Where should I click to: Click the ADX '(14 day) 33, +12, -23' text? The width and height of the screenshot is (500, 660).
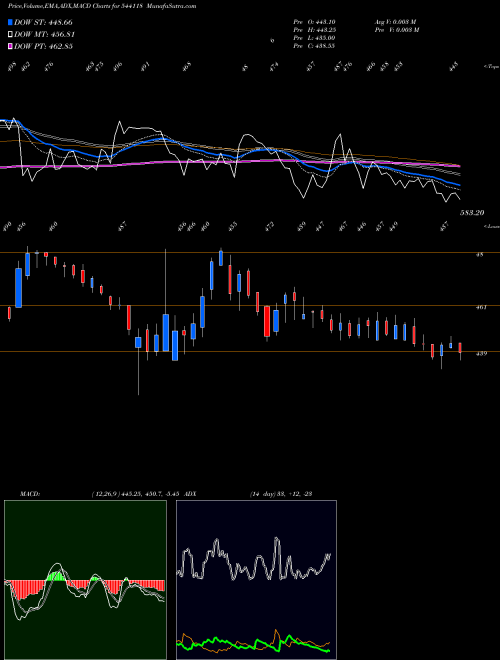click(281, 494)
